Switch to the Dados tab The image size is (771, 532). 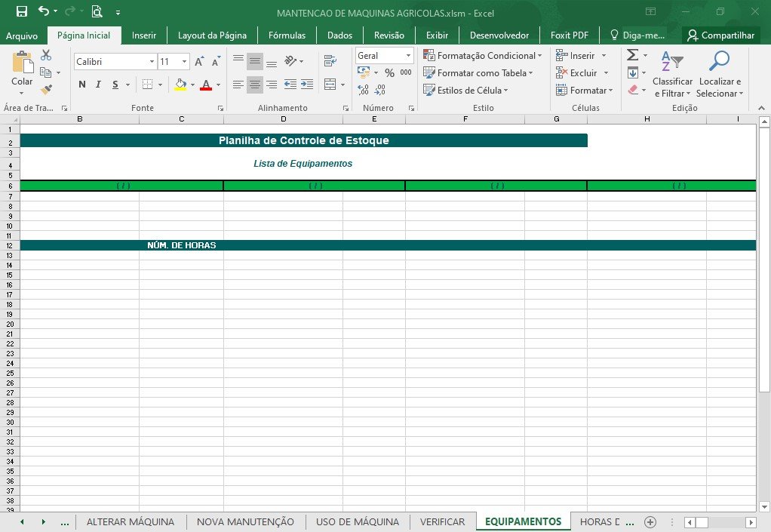pyautogui.click(x=339, y=35)
